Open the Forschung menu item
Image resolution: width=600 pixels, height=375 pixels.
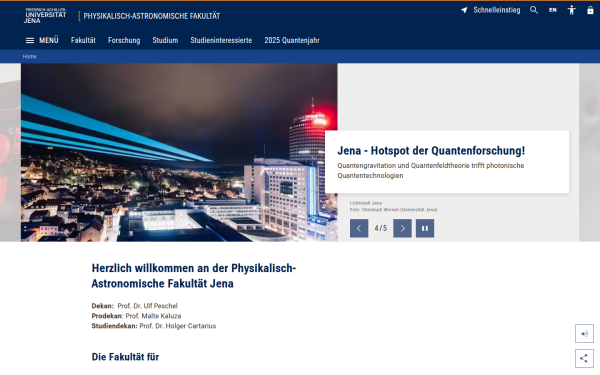pyautogui.click(x=124, y=40)
